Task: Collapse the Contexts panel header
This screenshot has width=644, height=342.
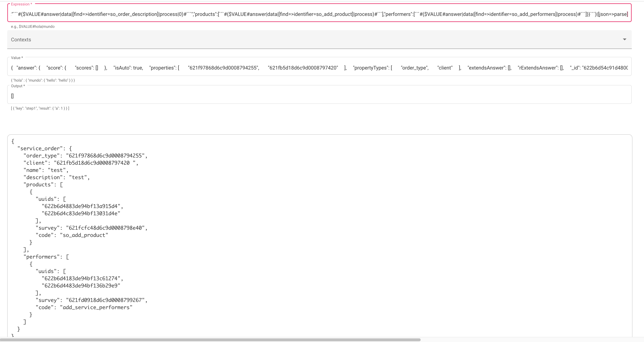Action: pyautogui.click(x=21, y=40)
